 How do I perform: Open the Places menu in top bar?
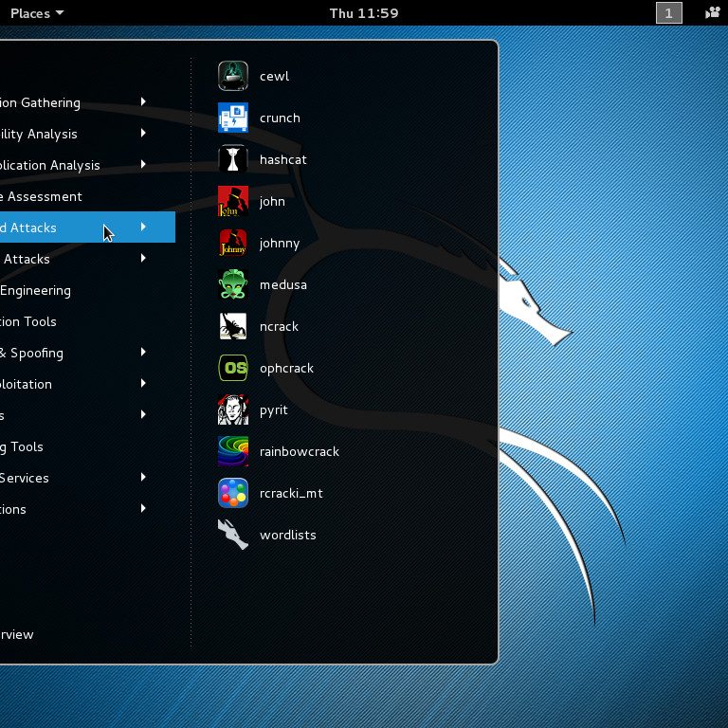coord(37,13)
